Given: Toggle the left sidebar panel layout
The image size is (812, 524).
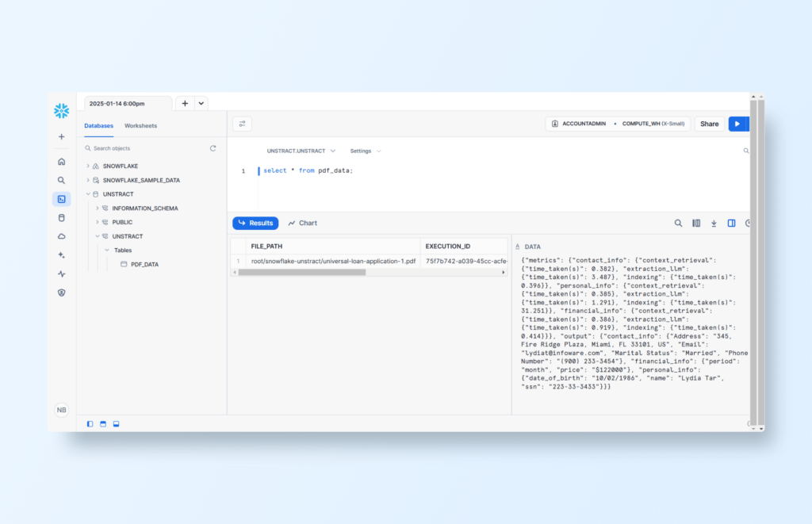Looking at the screenshot, I should point(90,424).
